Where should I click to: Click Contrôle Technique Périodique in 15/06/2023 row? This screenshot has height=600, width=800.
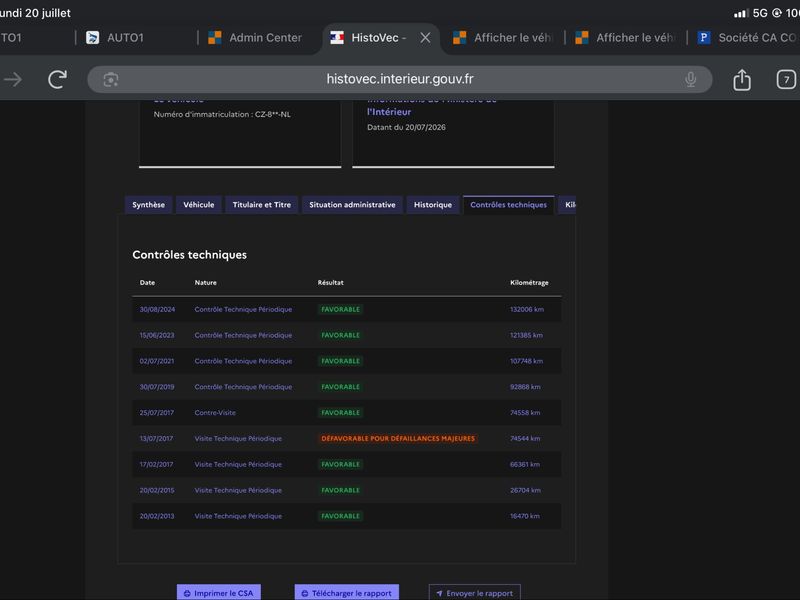243,335
